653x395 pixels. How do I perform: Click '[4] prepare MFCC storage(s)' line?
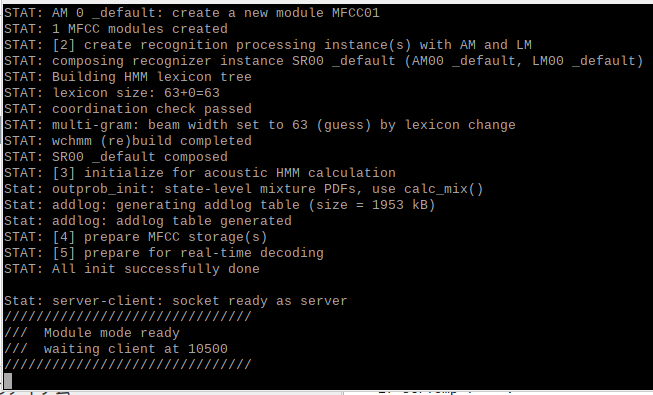pos(136,237)
